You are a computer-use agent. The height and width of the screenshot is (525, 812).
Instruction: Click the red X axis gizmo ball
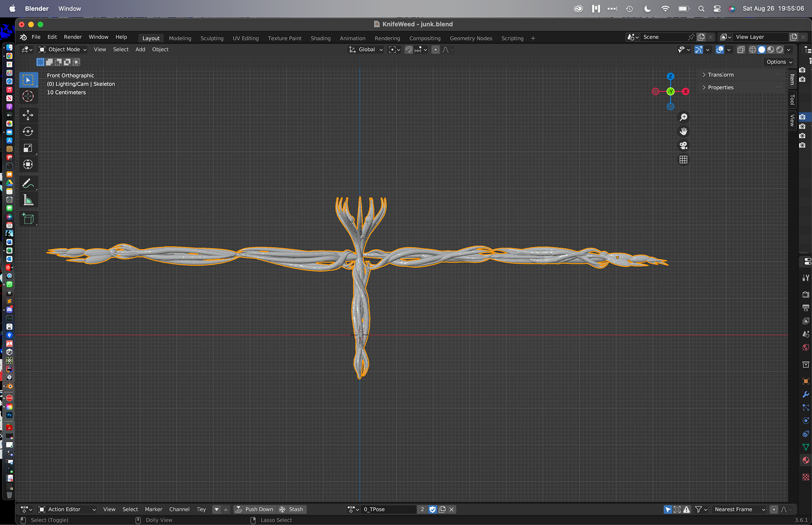686,91
